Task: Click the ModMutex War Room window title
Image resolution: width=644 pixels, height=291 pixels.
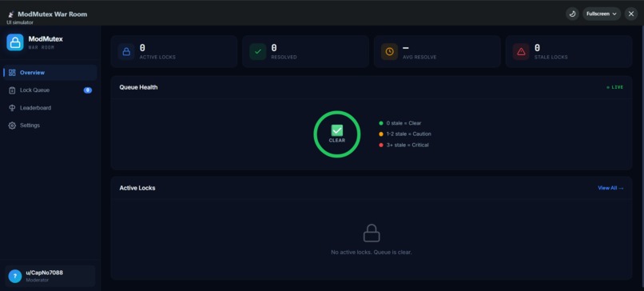Action: pos(52,14)
